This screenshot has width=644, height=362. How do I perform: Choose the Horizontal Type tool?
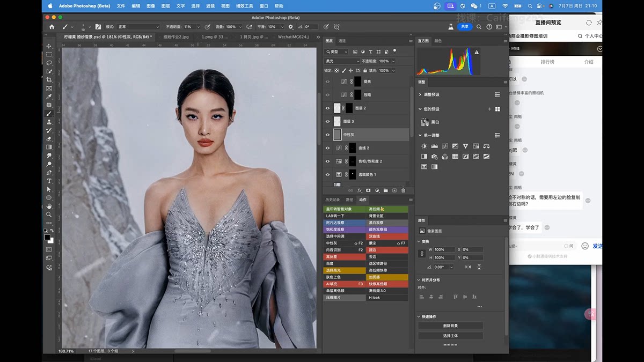pyautogui.click(x=49, y=181)
